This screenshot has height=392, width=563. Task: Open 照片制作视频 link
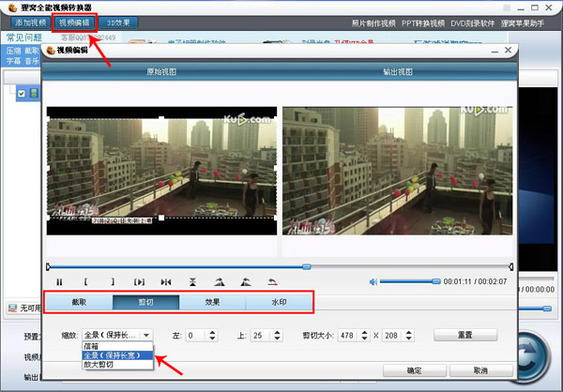pyautogui.click(x=373, y=23)
